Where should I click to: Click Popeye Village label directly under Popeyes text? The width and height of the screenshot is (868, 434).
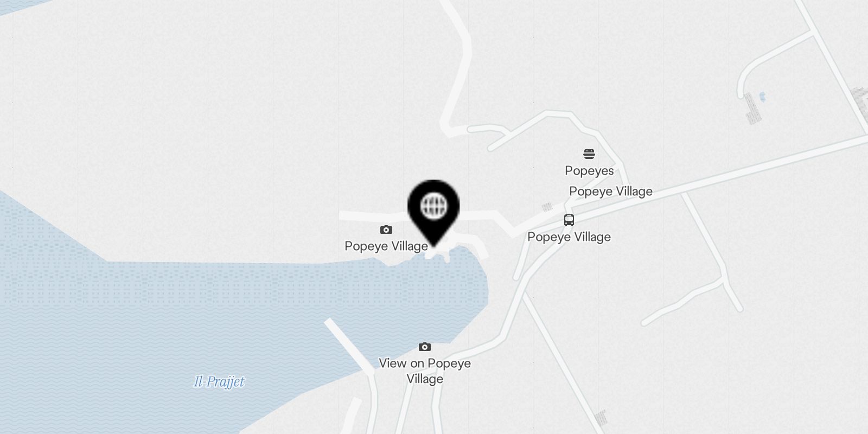[x=611, y=192]
